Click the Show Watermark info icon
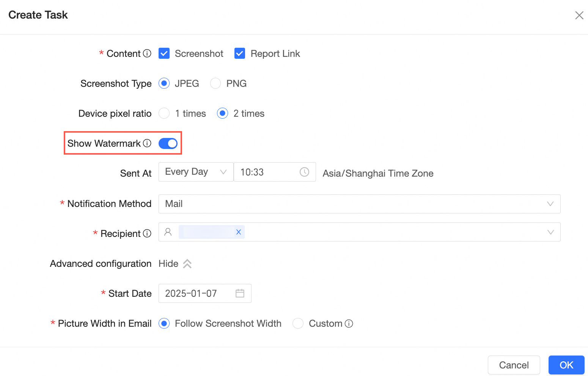The width and height of the screenshot is (588, 376). coord(147,143)
